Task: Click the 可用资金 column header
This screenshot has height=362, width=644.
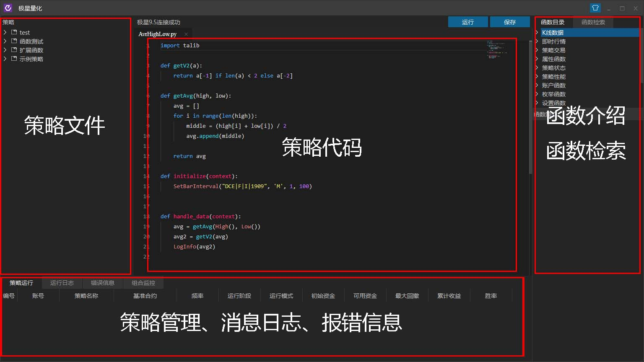Action: tap(365, 296)
